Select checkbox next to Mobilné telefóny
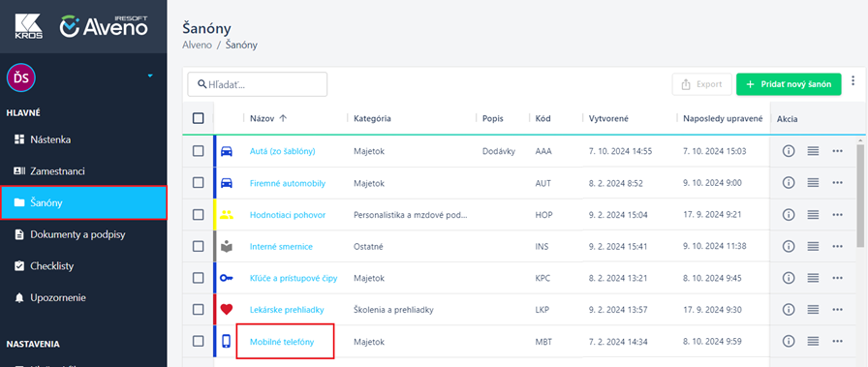This screenshot has width=868, height=367. point(199,342)
